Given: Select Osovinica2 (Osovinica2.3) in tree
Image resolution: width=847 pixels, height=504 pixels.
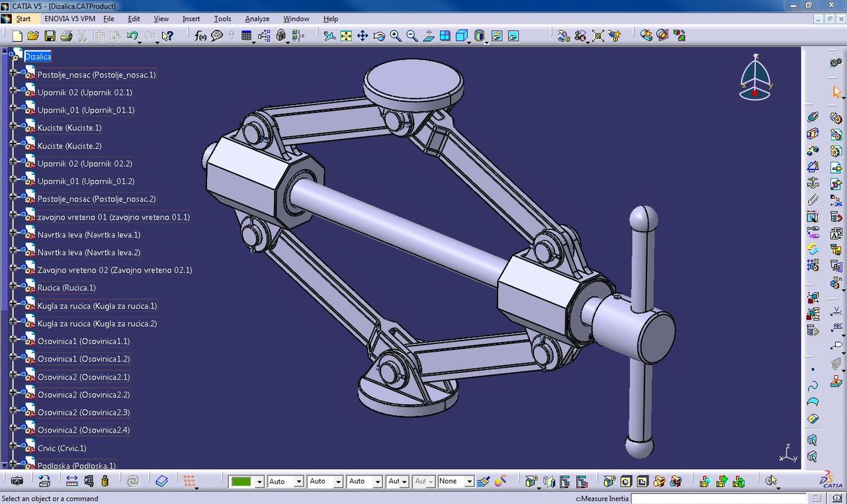Looking at the screenshot, I should click(83, 412).
